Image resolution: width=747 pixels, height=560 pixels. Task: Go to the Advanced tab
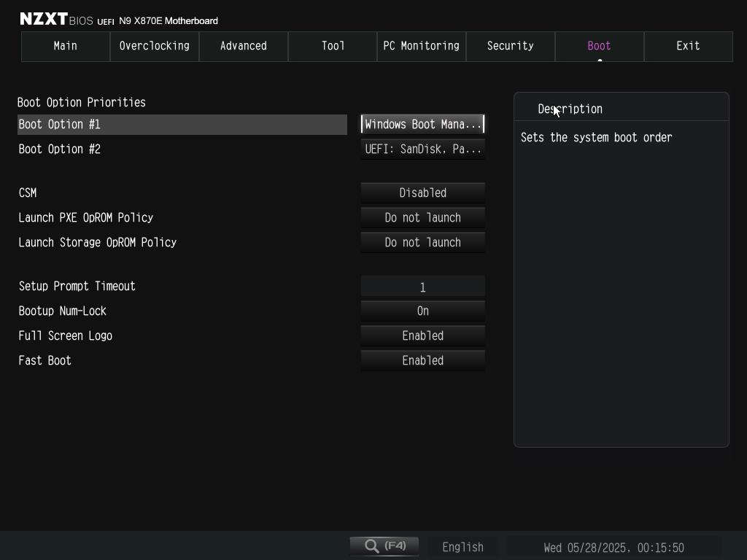(x=244, y=46)
